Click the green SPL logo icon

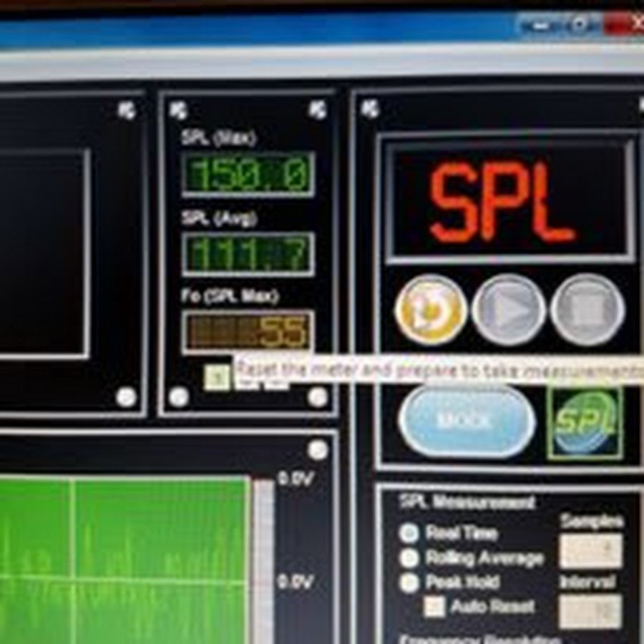[585, 423]
